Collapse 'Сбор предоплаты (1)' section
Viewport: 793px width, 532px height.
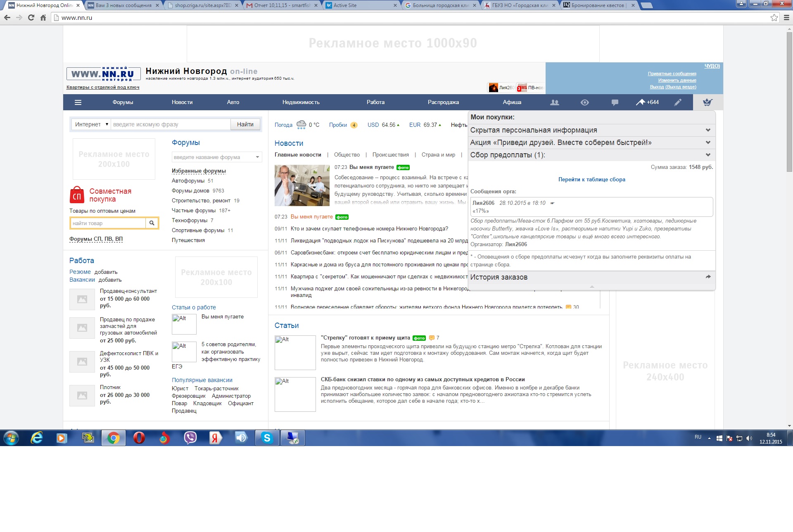coord(708,155)
